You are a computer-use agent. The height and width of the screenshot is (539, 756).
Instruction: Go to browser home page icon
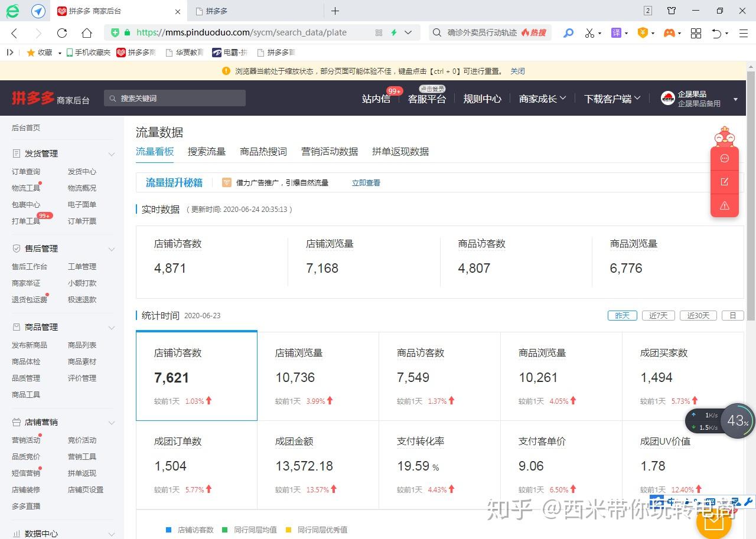click(x=87, y=33)
